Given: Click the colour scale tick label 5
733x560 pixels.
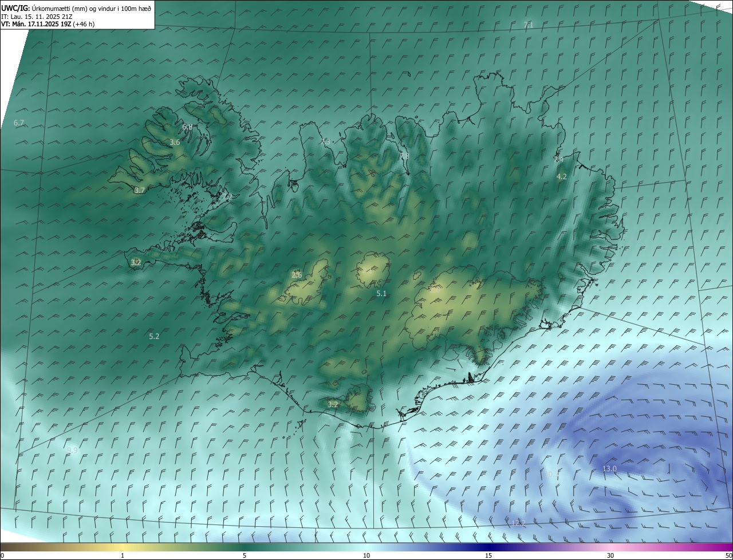Looking at the screenshot, I should [245, 555].
